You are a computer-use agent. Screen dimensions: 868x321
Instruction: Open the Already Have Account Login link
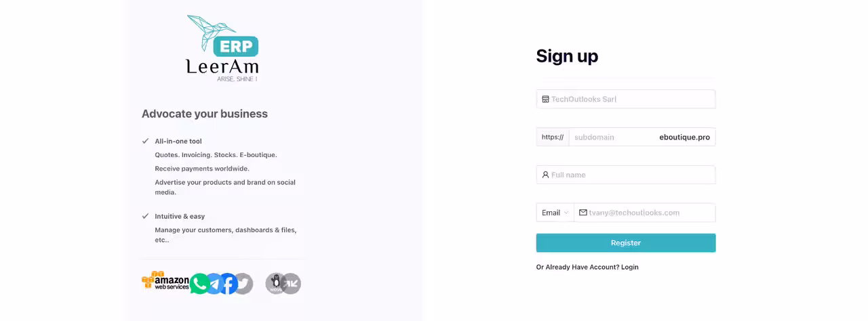[x=587, y=267]
